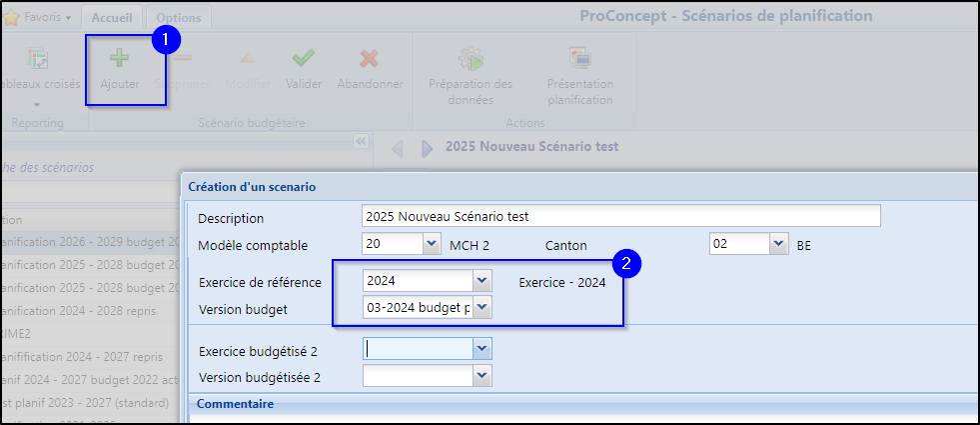Open the Tableaux croisés reporting icon
The height and width of the screenshot is (425, 980).
(37, 59)
